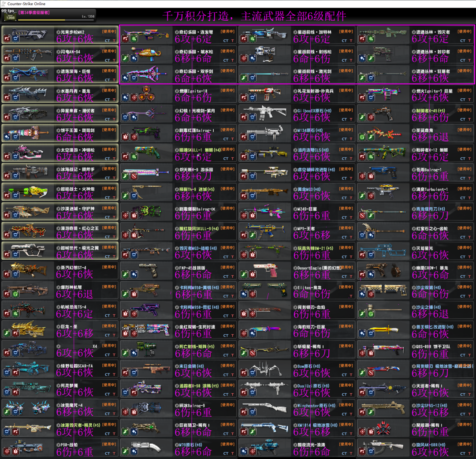The image size is (476, 459).
Task: Click the CT label on 涌泉Turbulent-1 row
Action: (463, 198)
